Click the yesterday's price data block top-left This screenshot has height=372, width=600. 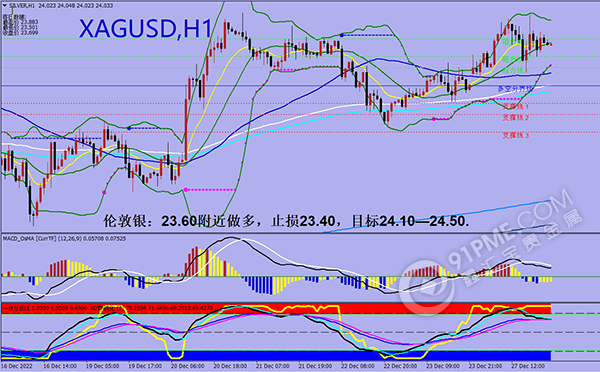coord(15,25)
